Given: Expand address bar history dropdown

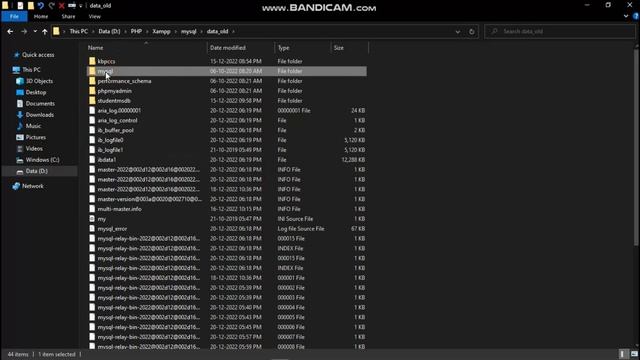Looking at the screenshot, I should coord(458,31).
